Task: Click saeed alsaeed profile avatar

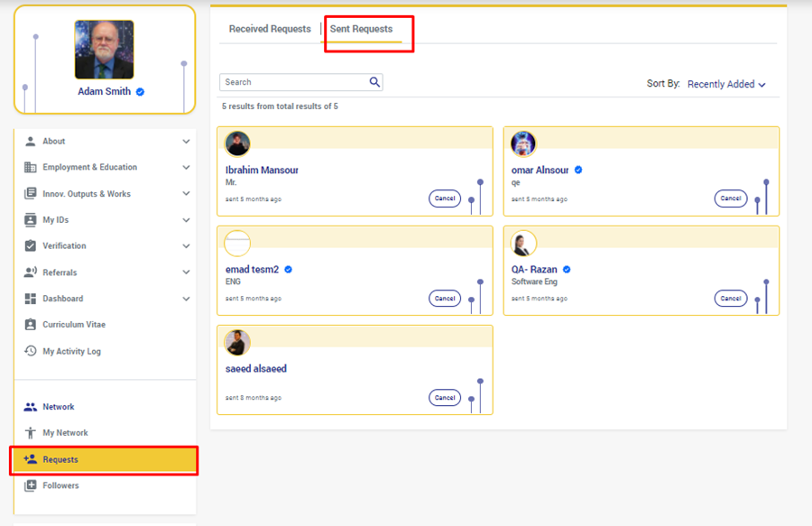Action: coord(237,342)
